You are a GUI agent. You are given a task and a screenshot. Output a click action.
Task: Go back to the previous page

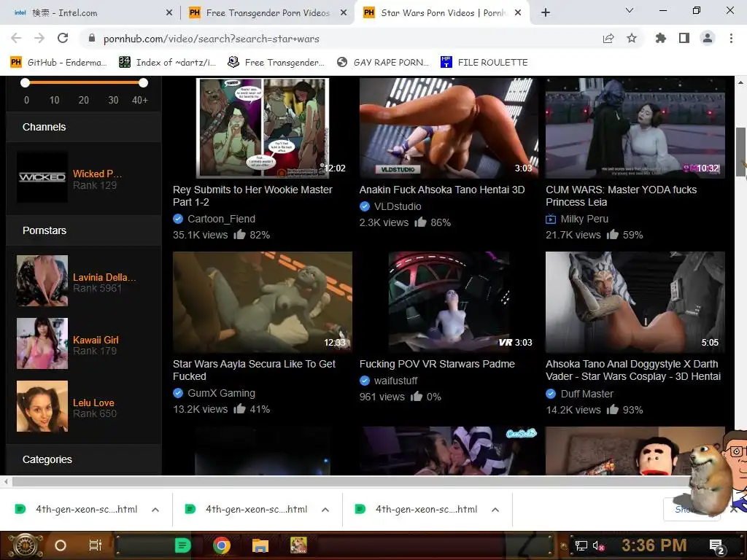pos(16,39)
